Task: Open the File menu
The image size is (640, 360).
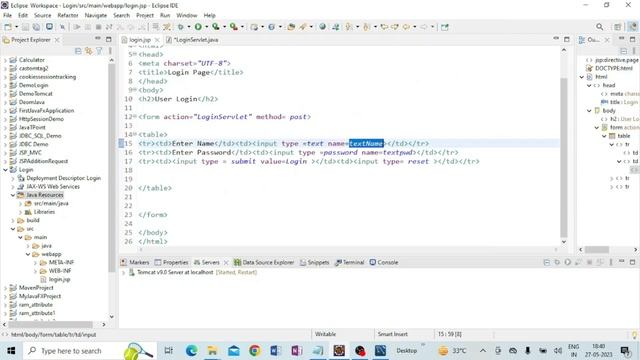Action: coord(7,15)
